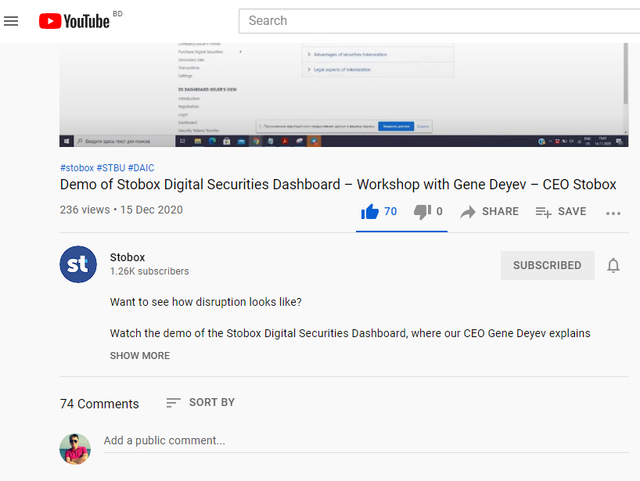The width and height of the screenshot is (640, 481).
Task: Click 'Want to see how disruption looks like?'
Action: 206,302
